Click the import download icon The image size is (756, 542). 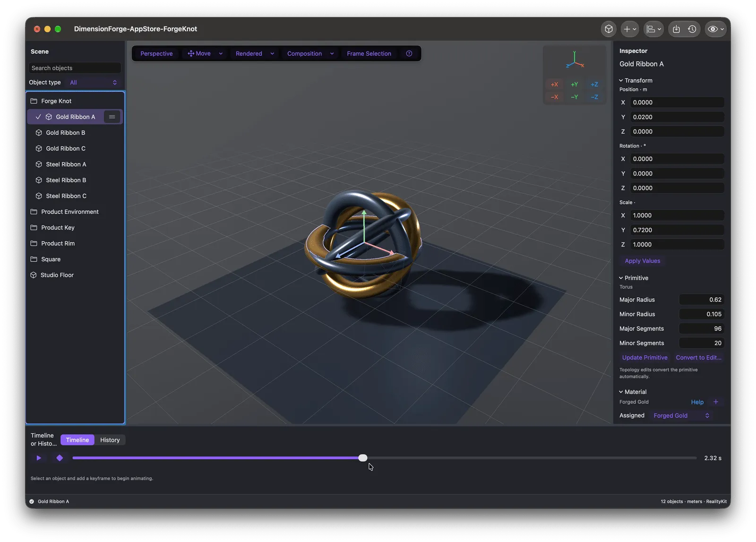[676, 29]
